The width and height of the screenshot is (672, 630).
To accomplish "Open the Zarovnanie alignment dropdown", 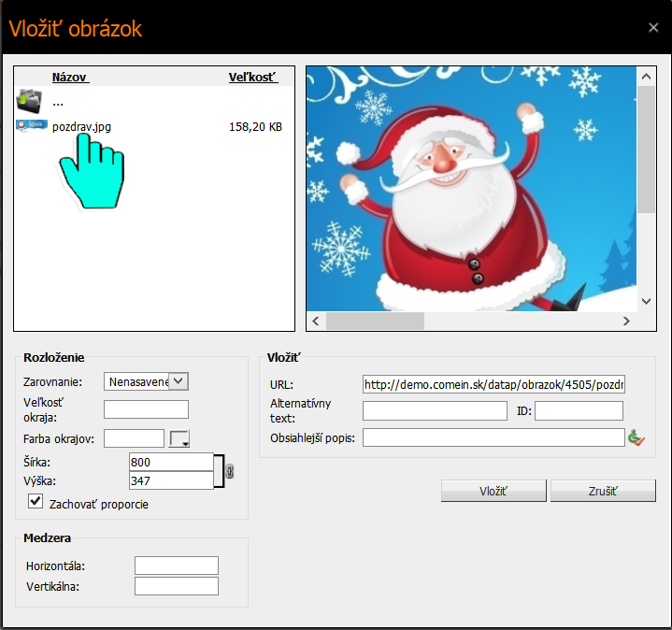I will pos(179,380).
